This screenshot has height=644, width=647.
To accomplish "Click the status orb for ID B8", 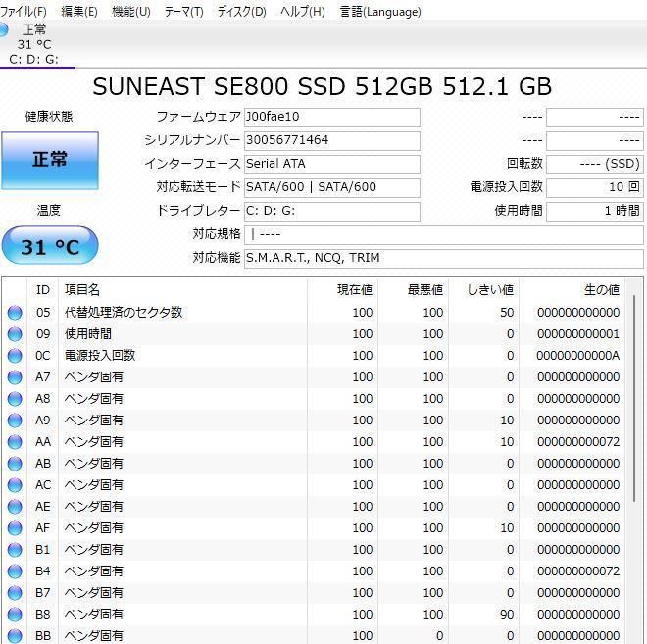I will point(15,615).
